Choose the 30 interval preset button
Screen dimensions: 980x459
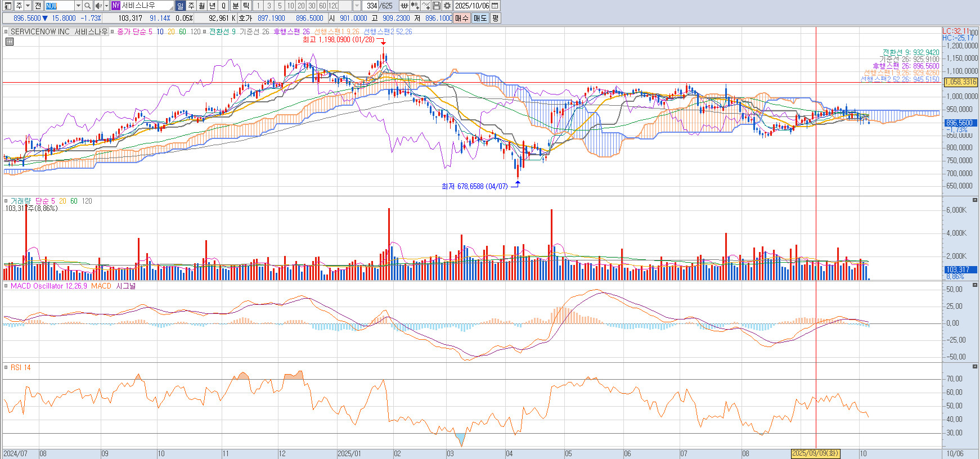[312, 6]
